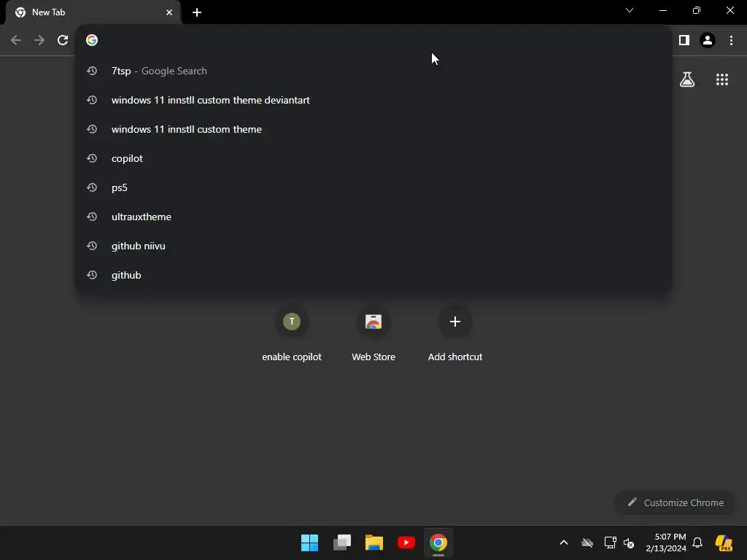The height and width of the screenshot is (560, 747).
Task: Click the OneDrive cloud tray icon
Action: pos(587,542)
